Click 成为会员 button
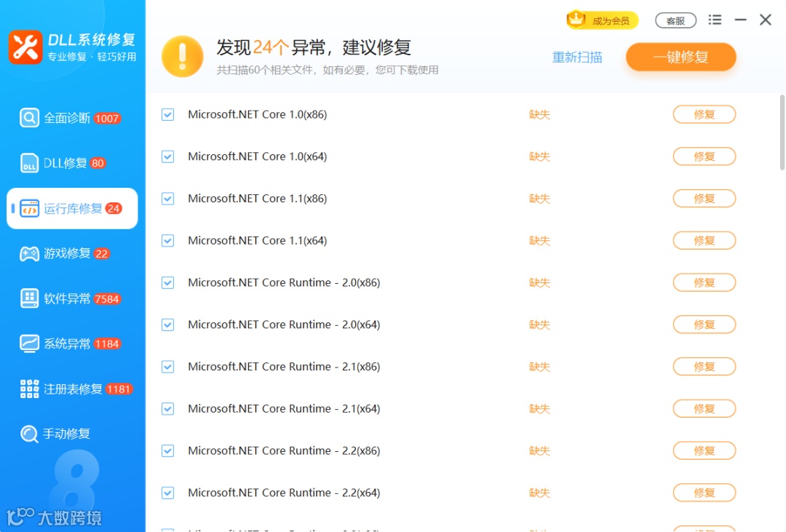Image resolution: width=786 pixels, height=532 pixels. pos(603,20)
